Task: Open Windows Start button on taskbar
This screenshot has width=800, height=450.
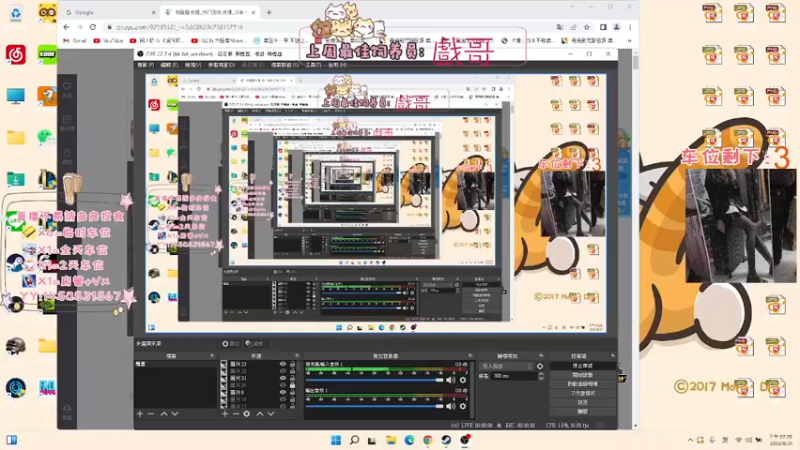Action: [x=336, y=440]
